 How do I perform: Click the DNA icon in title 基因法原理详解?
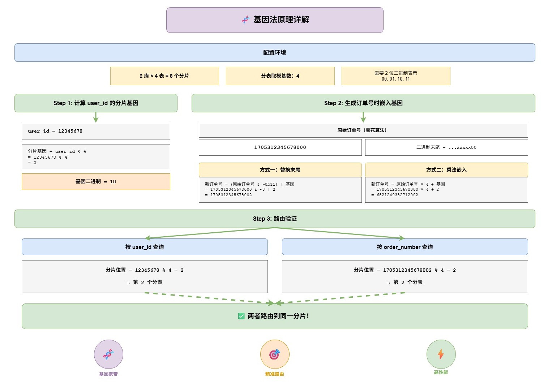pyautogui.click(x=246, y=20)
